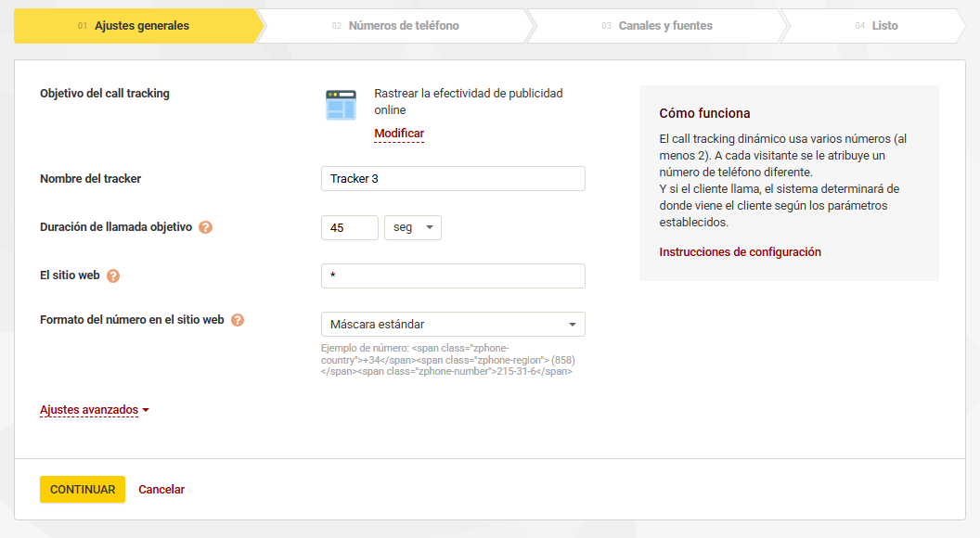Go to step 01 Ajustes generales
The image size is (980, 538).
(135, 26)
